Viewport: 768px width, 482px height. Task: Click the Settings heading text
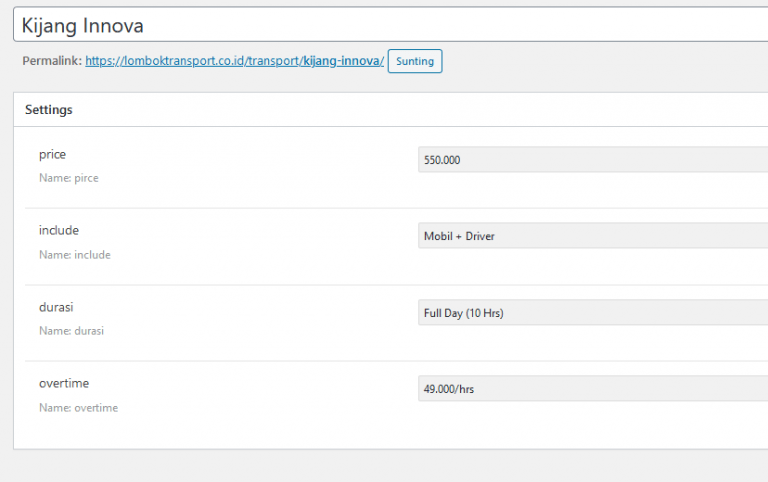pyautogui.click(x=48, y=110)
